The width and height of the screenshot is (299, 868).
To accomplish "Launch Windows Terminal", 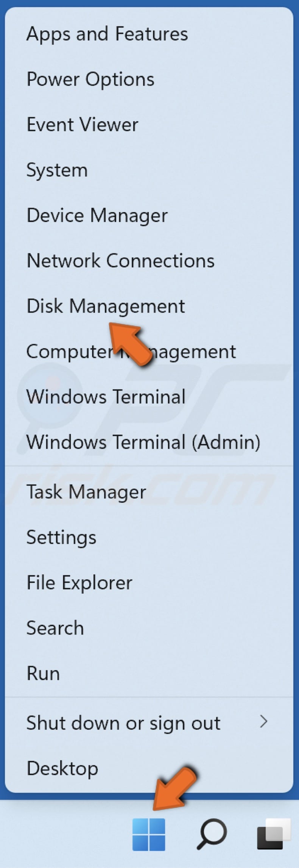I will (106, 397).
